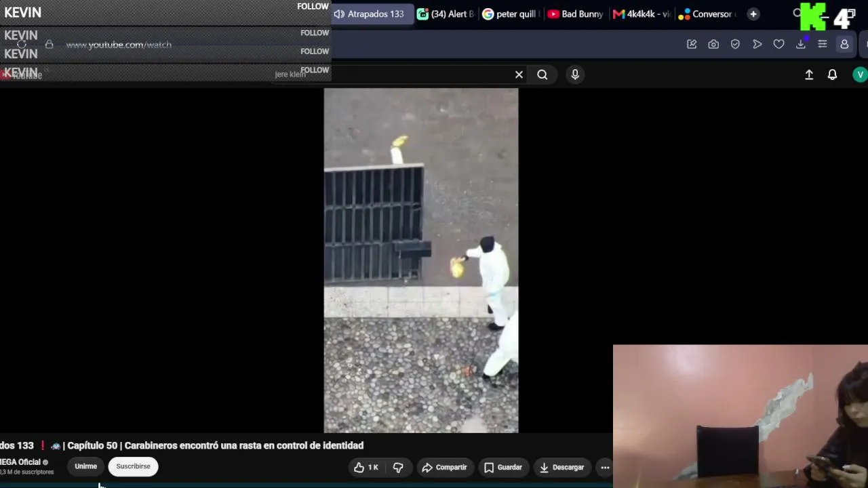868x488 pixels.
Task: Open the MEGA Oficial channel link
Action: click(x=20, y=462)
